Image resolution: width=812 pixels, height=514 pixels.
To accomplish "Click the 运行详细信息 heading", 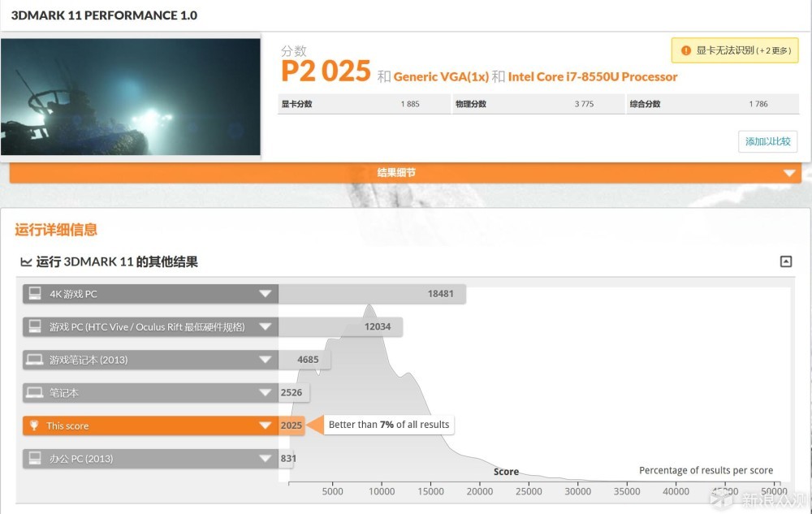I will pyautogui.click(x=56, y=229).
